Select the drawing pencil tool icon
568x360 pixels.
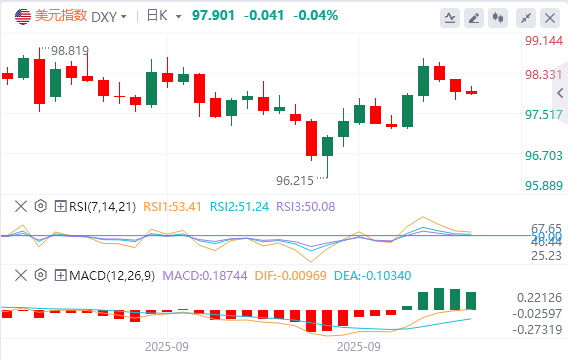point(474,18)
